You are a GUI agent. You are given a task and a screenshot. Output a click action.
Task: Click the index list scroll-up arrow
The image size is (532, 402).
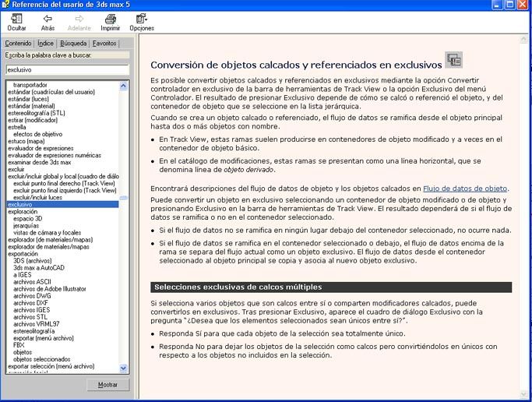tap(124, 86)
